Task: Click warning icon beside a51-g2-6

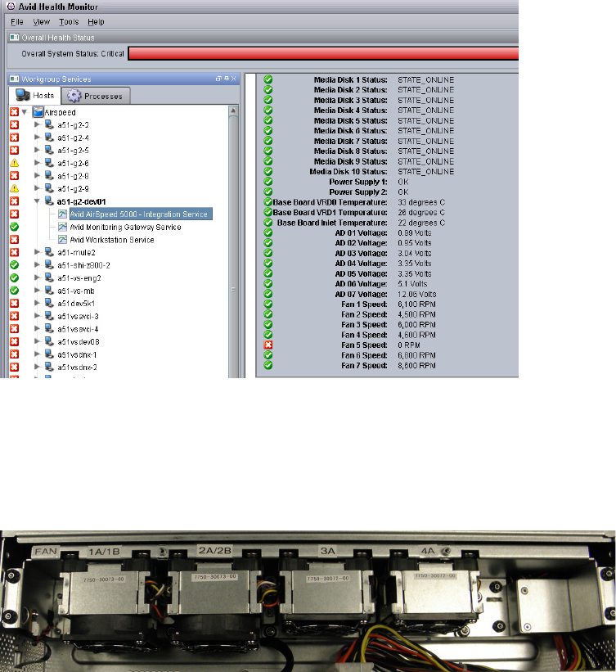Action: (14, 163)
